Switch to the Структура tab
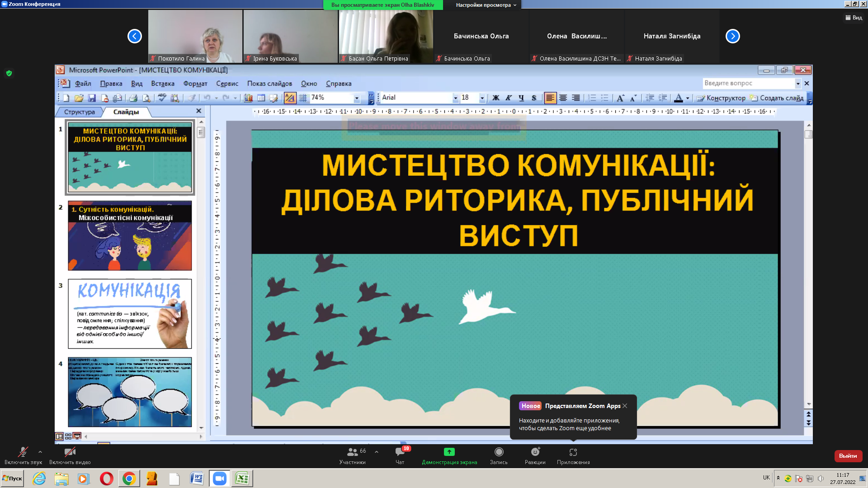 click(x=80, y=112)
